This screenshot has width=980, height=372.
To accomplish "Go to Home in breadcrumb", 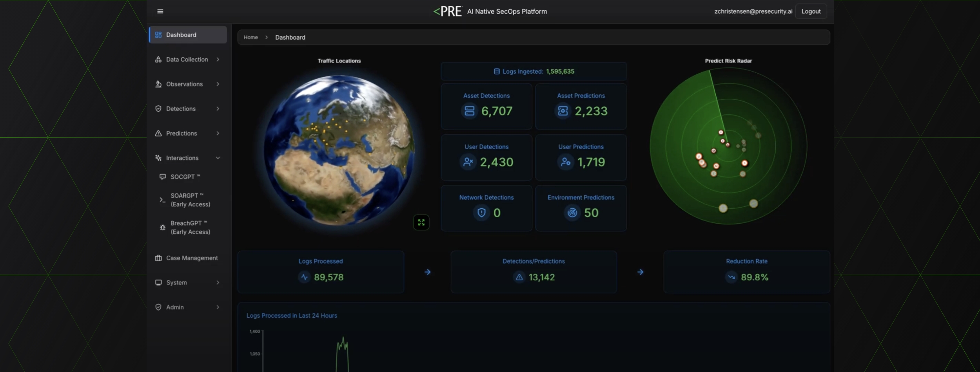I will (x=250, y=37).
